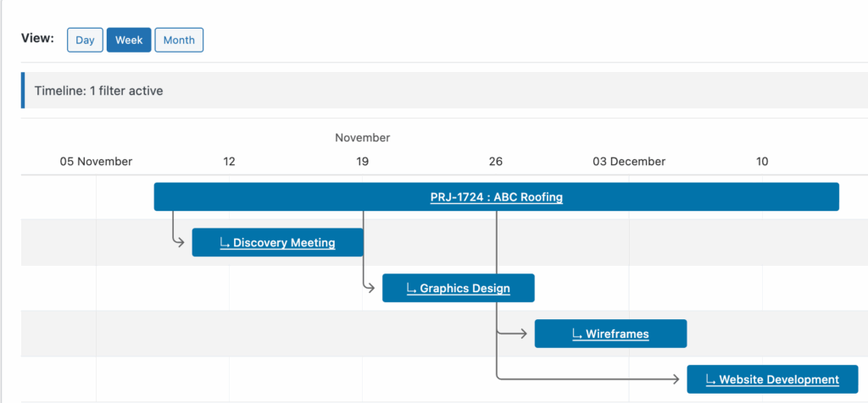
Task: Click dependency arrowhead pointing to Graphics Design
Action: (370, 289)
